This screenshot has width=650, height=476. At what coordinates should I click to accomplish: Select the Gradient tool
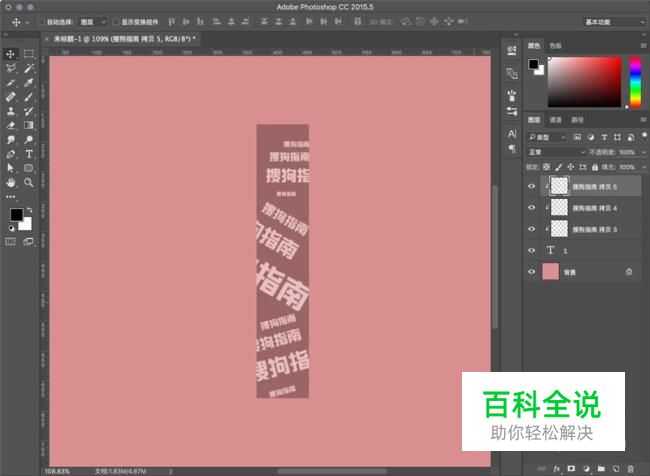[29, 125]
